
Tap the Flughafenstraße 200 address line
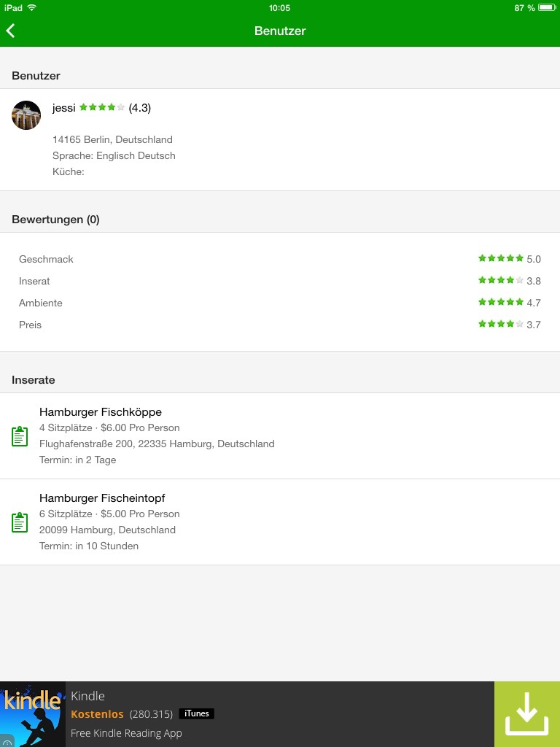(x=157, y=444)
